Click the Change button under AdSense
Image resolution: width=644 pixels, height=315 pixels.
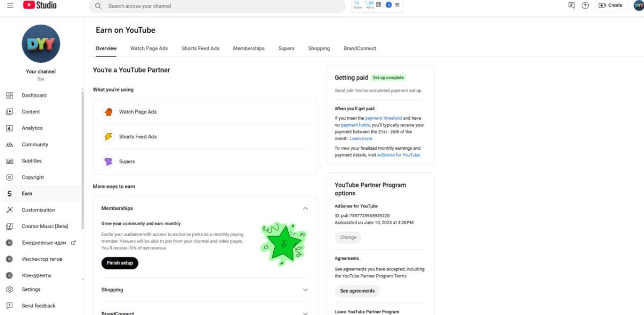point(348,237)
